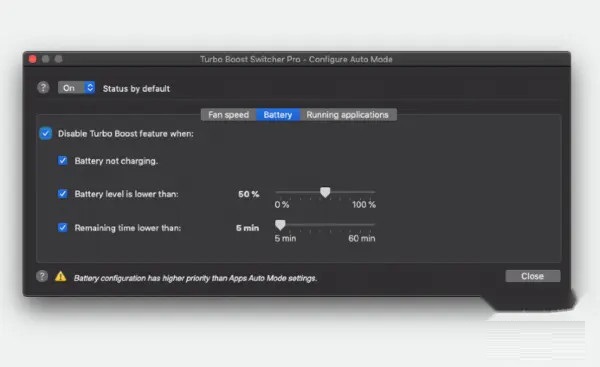Toggle Battery level is lower than checkbox
600x367 pixels.
click(62, 194)
